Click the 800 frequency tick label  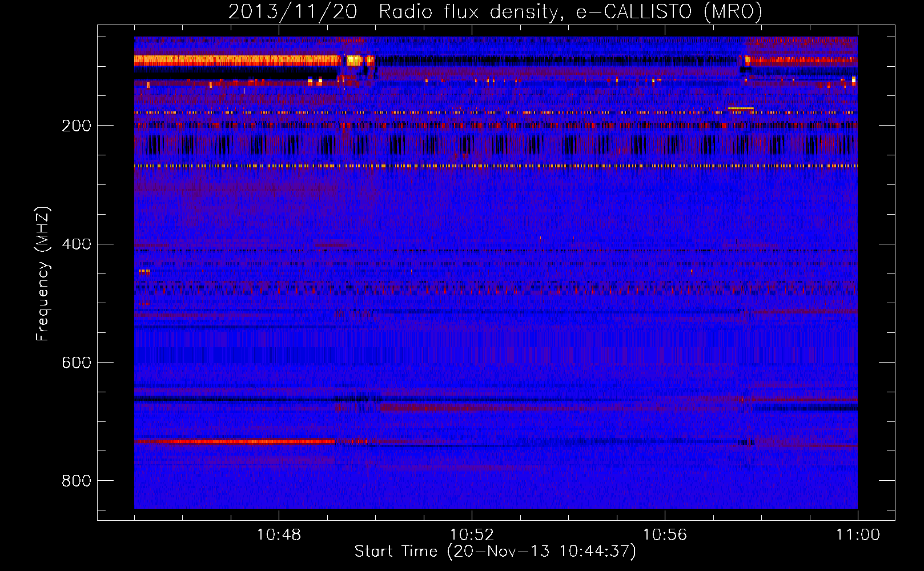pyautogui.click(x=77, y=481)
